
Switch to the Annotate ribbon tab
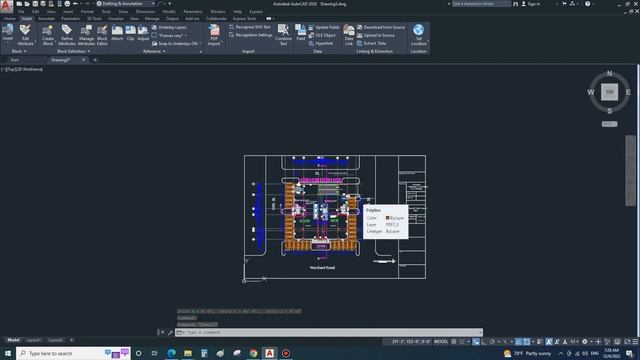point(46,19)
